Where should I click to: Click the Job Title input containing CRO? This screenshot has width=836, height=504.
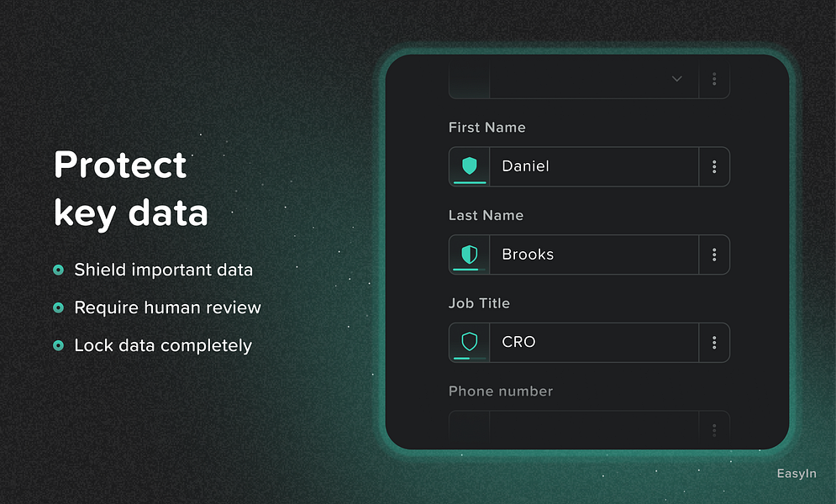pos(594,343)
